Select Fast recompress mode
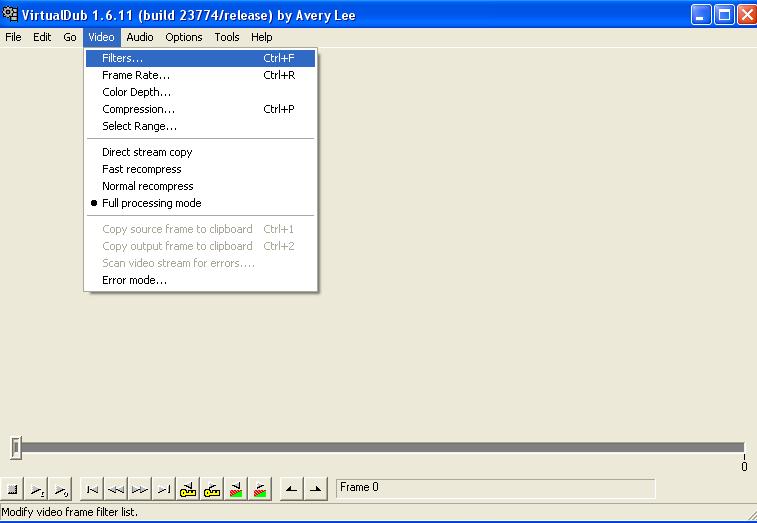This screenshot has width=757, height=523. point(200,169)
